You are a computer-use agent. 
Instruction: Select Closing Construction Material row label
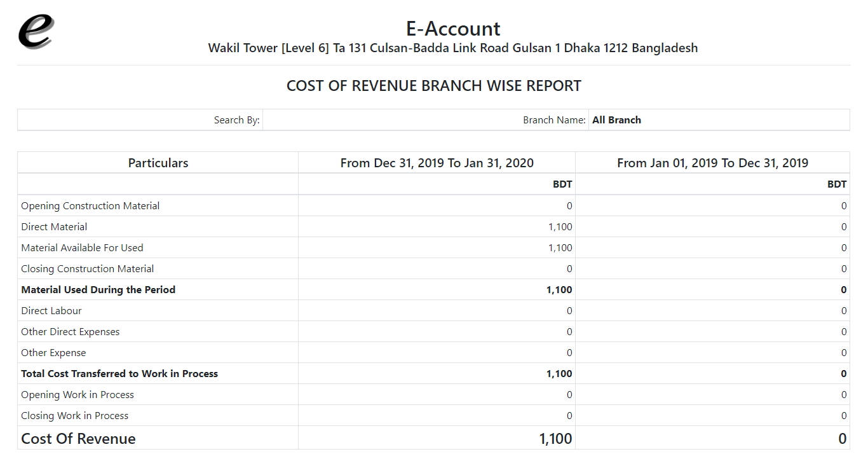87,269
